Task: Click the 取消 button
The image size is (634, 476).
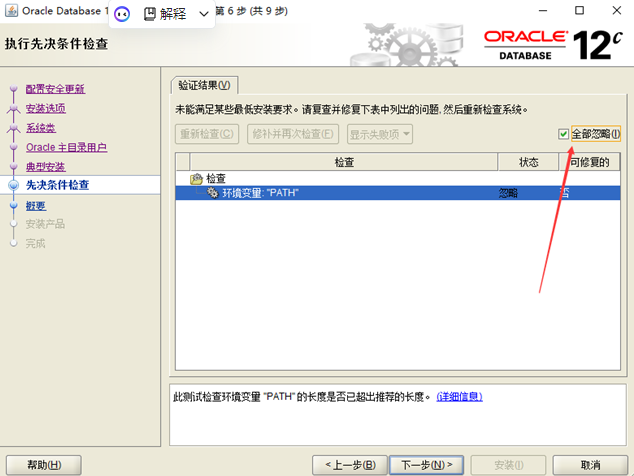Action: [x=590, y=465]
